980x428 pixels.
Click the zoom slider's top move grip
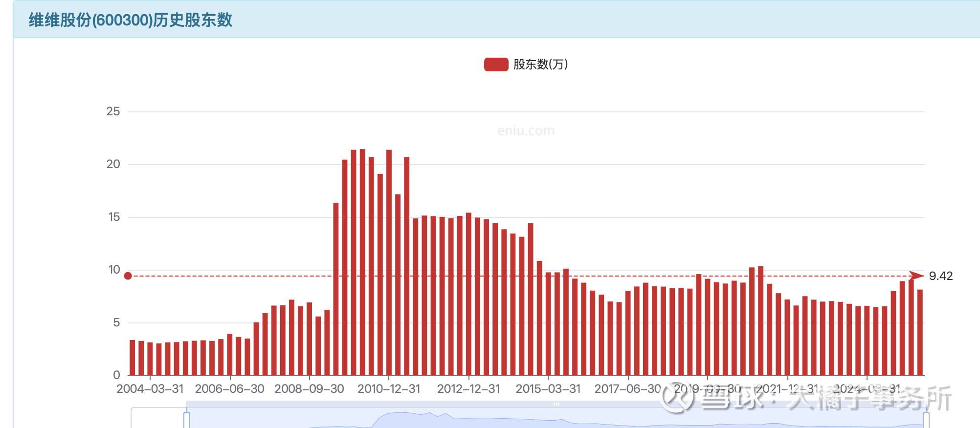coord(557,404)
